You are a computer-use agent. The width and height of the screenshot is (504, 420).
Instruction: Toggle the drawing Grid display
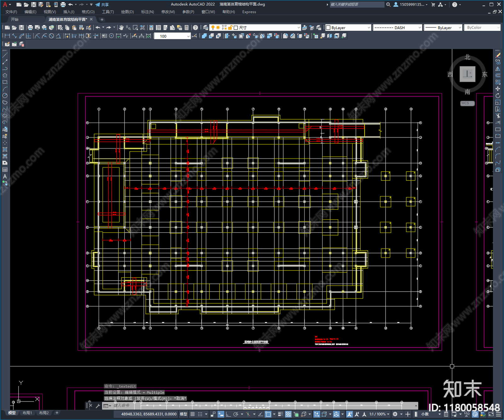click(x=192, y=414)
